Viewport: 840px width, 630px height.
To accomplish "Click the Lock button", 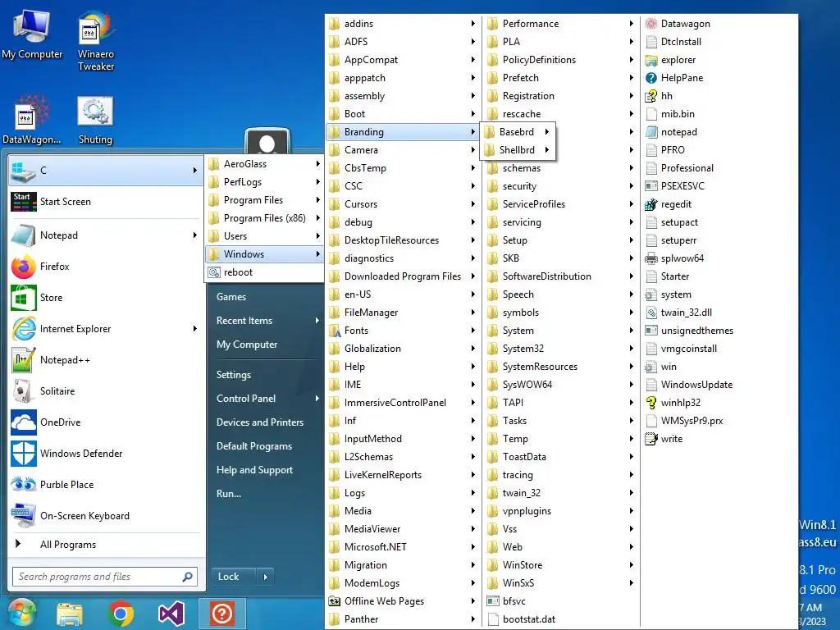I will [234, 577].
